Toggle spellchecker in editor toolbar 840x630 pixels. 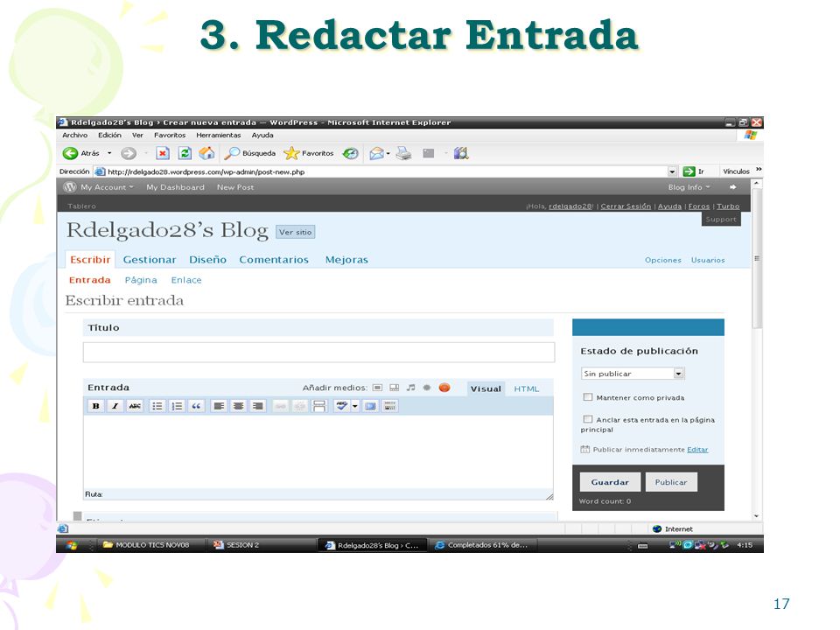[341, 406]
